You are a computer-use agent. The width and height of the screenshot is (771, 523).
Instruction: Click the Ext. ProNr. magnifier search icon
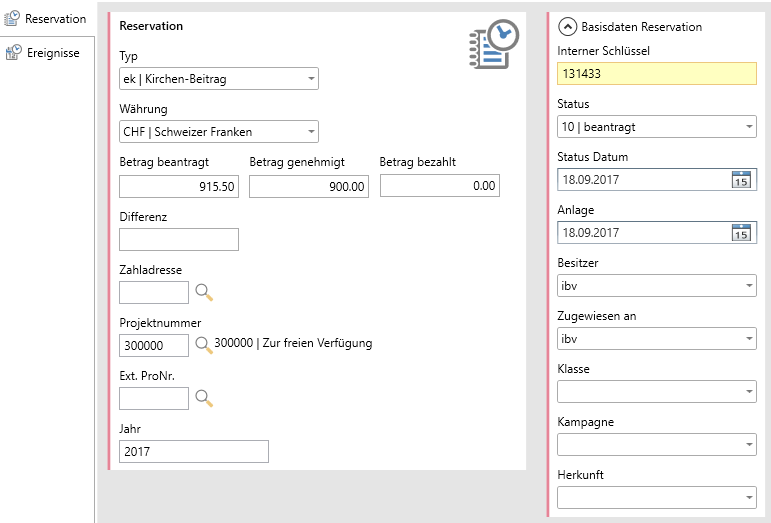coord(204,398)
